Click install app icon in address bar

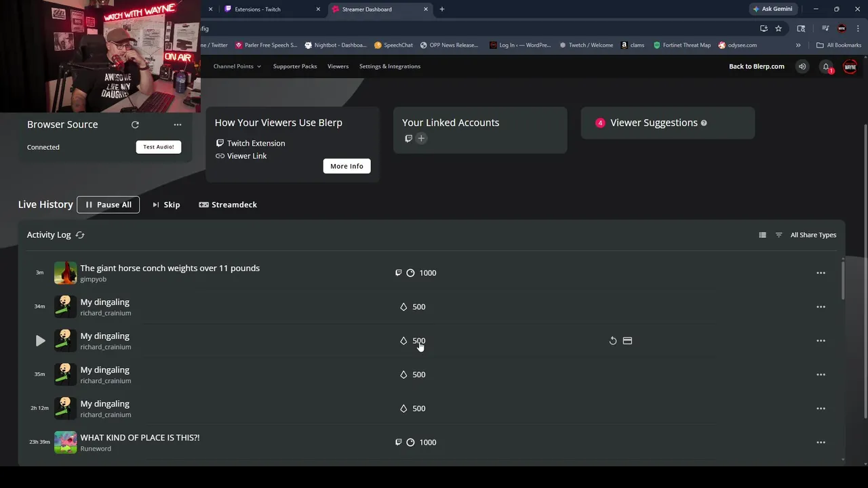pos(764,28)
